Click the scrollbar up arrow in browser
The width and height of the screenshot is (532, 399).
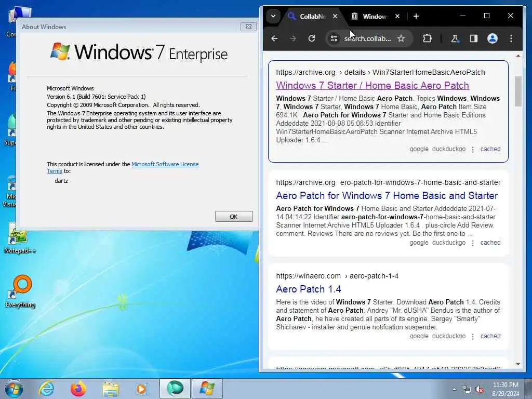tap(518, 56)
